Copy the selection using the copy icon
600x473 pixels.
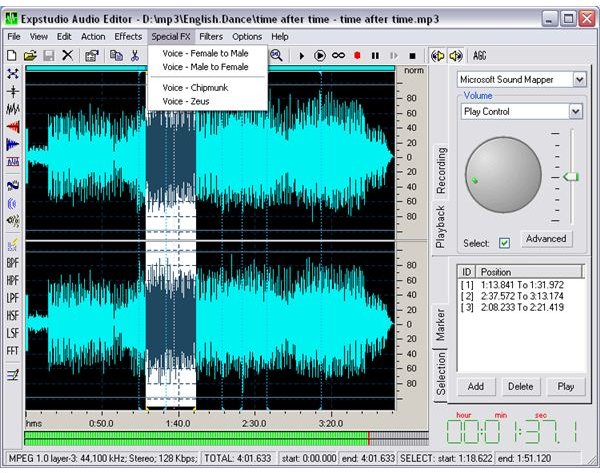click(x=116, y=56)
